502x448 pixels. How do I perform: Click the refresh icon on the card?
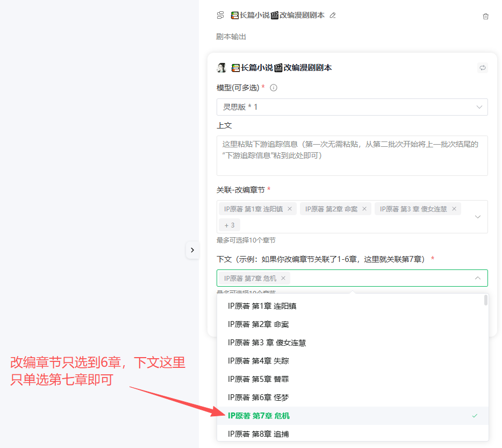pyautogui.click(x=483, y=68)
